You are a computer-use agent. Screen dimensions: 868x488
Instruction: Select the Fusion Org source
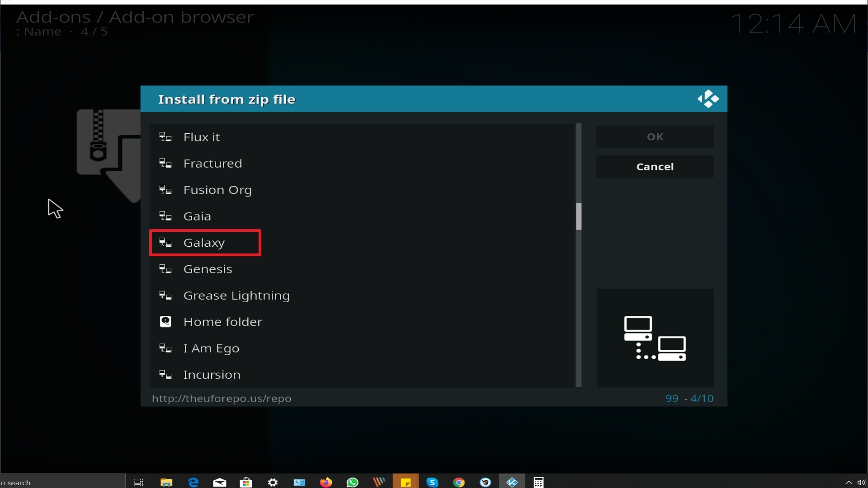[x=362, y=190]
